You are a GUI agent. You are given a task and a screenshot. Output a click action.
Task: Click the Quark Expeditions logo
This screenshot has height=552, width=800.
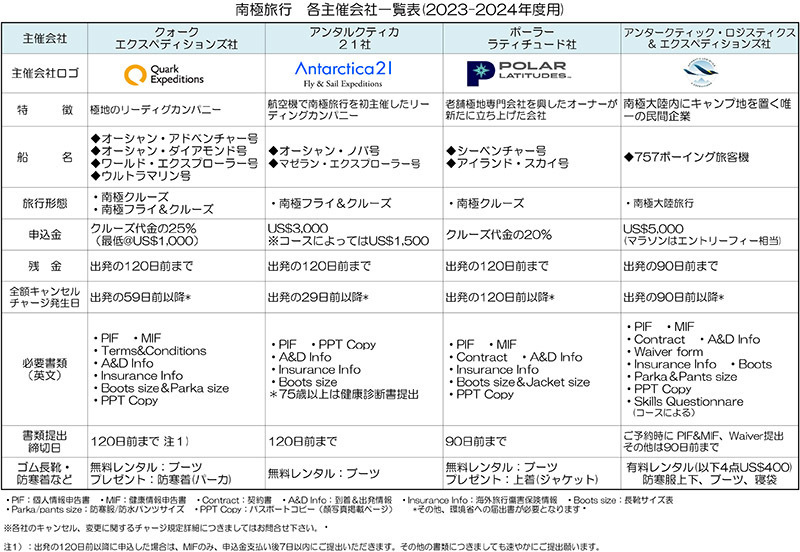[x=164, y=74]
